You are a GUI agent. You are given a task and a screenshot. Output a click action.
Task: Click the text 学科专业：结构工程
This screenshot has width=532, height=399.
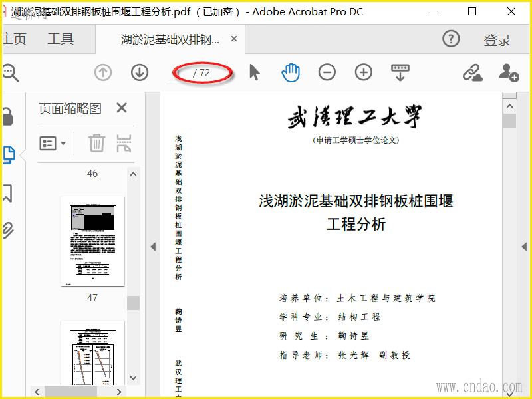(x=330, y=317)
